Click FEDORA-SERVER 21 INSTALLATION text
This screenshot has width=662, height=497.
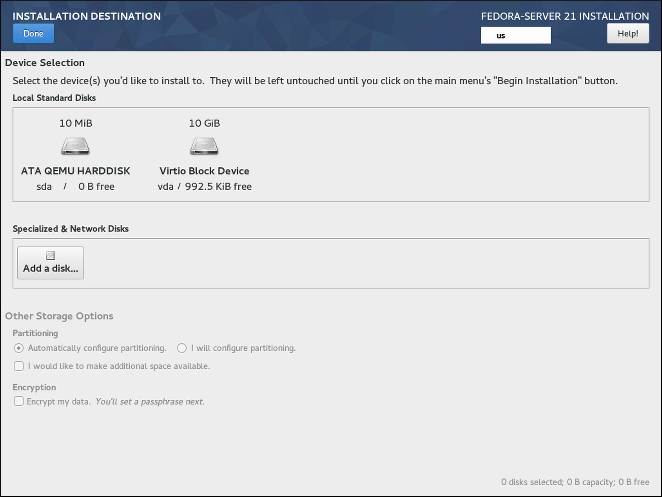point(565,16)
